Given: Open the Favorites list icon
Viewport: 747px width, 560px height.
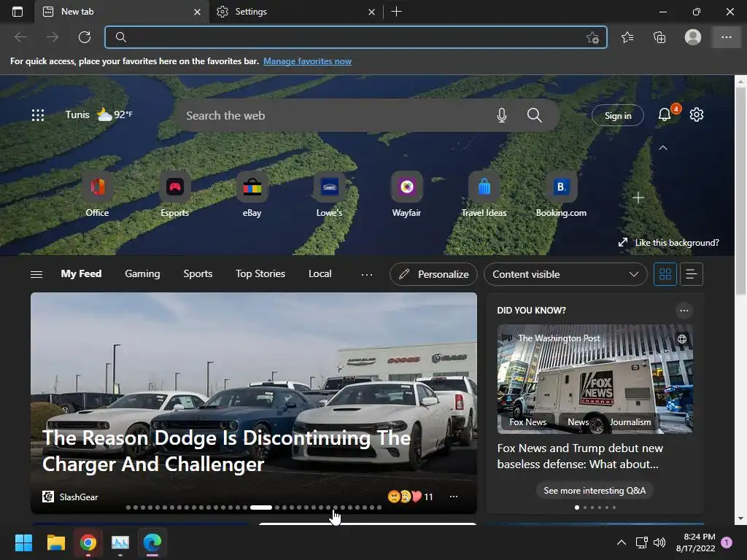Looking at the screenshot, I should point(627,37).
